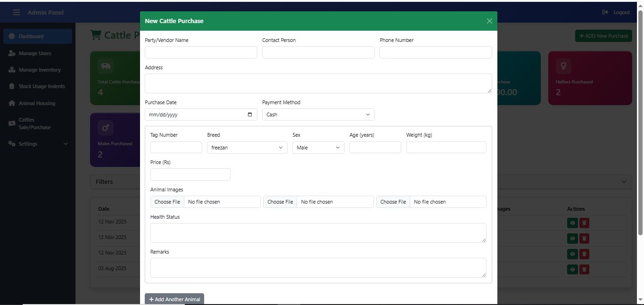This screenshot has height=305, width=644.
Task: Open Manage Inventory in the sidebar
Action: (x=39, y=70)
